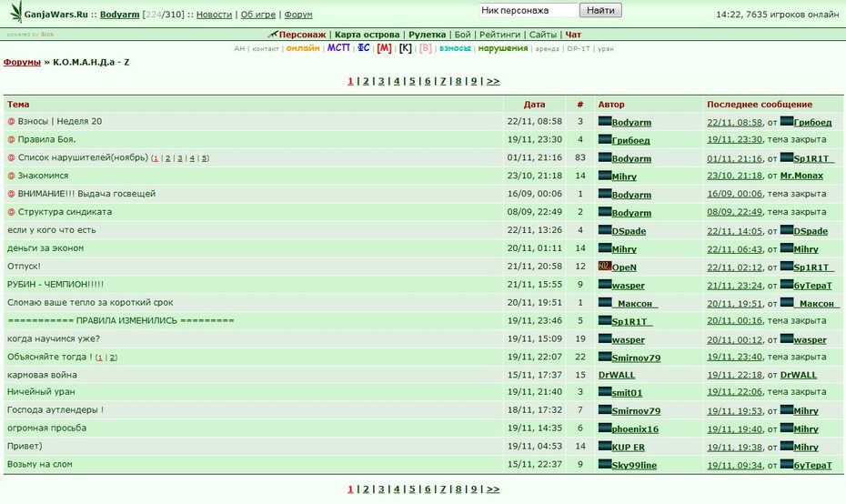Open the аренда link

pos(547,48)
